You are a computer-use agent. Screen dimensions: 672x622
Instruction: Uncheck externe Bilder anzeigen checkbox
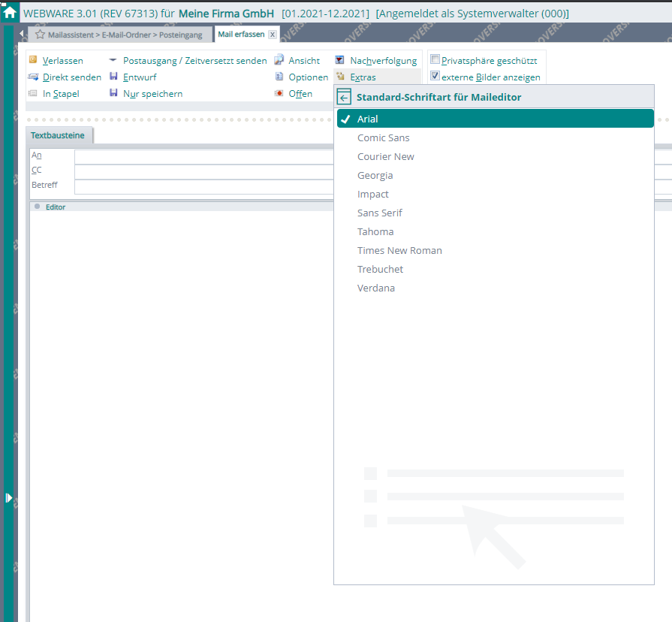[435, 76]
